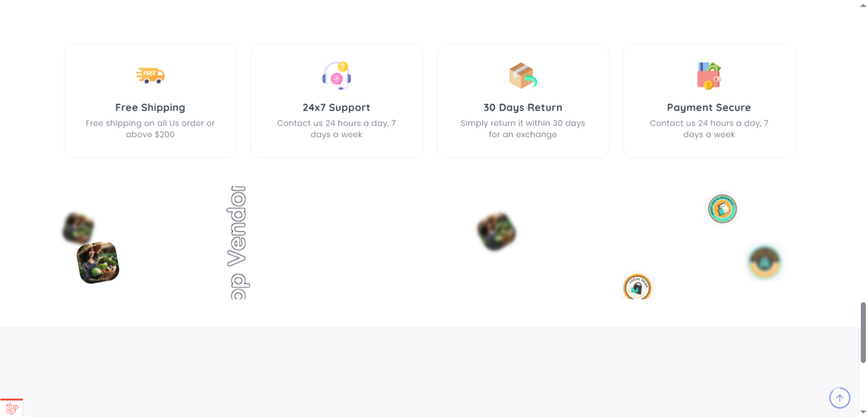This screenshot has height=417, width=868.
Task: Click the small blurred vendor thumbnail at left
Action: point(78,228)
